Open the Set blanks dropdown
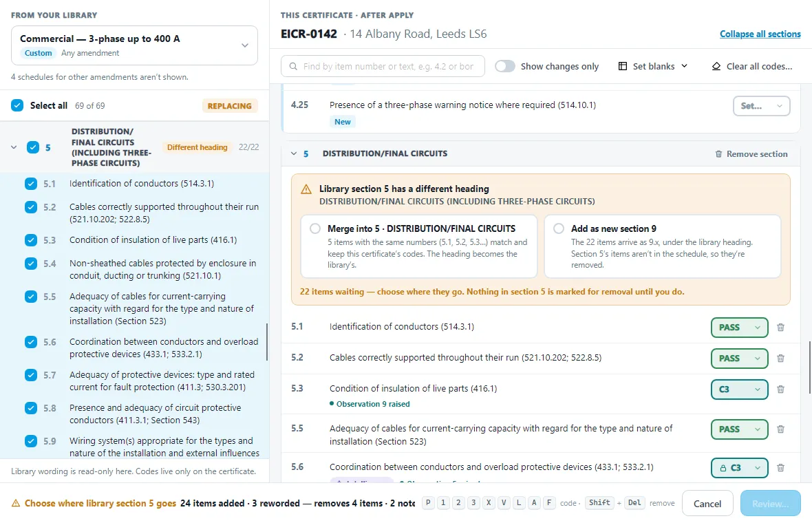 click(x=653, y=66)
